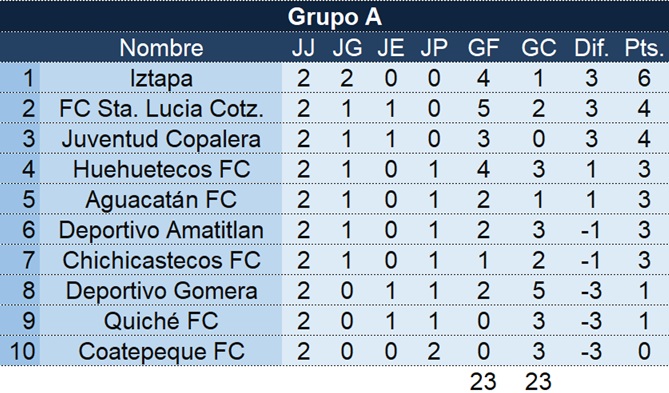Select the Nombre column header
Viewport: 669px width, 393px height.
coord(161,47)
